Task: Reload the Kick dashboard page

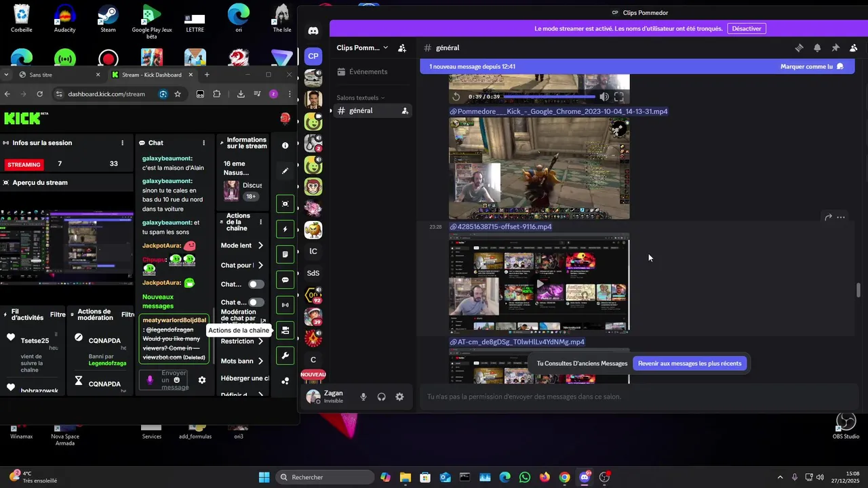Action: pyautogui.click(x=40, y=94)
